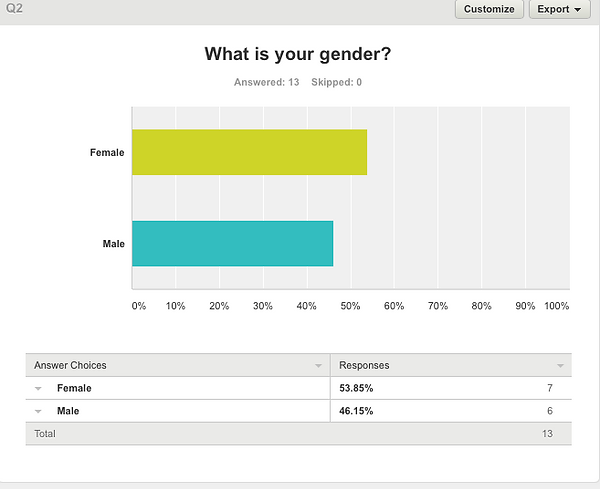The width and height of the screenshot is (600, 489).
Task: Click the chart title 'What is your gender?'
Action: pyautogui.click(x=298, y=54)
